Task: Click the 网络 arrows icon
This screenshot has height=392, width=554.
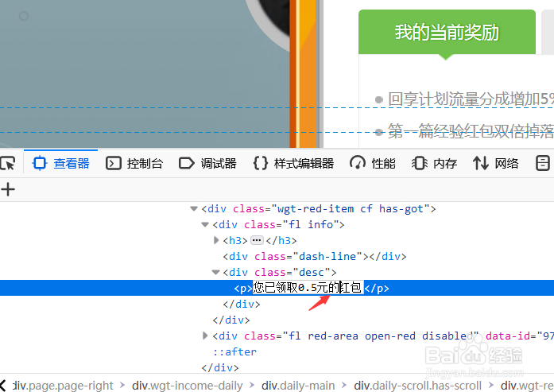Action: [x=481, y=163]
